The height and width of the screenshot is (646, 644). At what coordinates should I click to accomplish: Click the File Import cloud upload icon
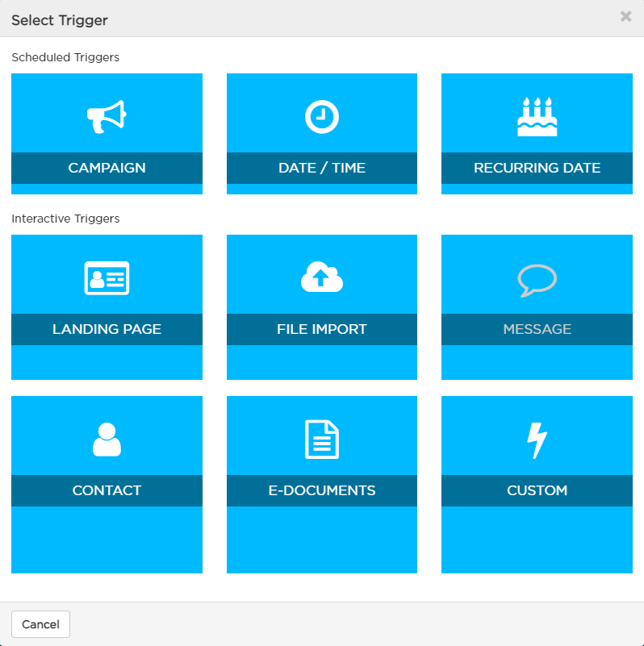321,277
